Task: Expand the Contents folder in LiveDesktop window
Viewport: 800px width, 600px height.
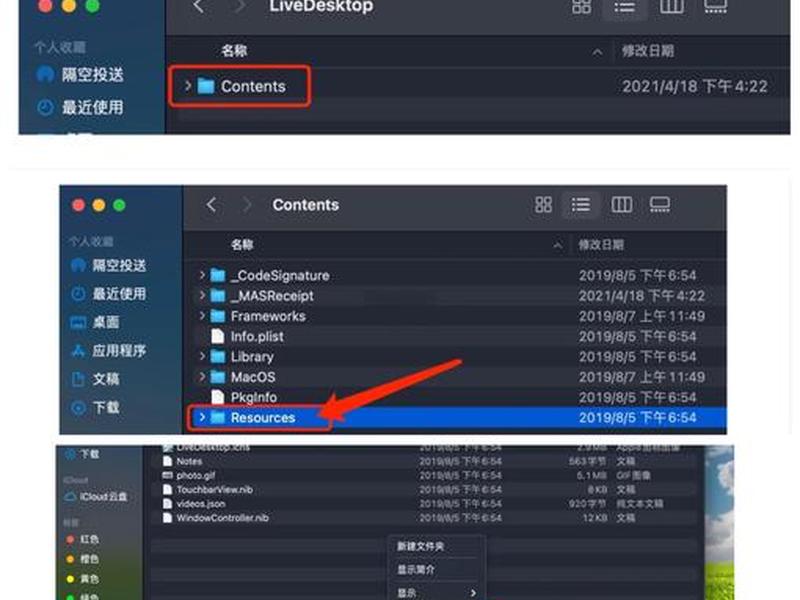Action: pyautogui.click(x=187, y=86)
